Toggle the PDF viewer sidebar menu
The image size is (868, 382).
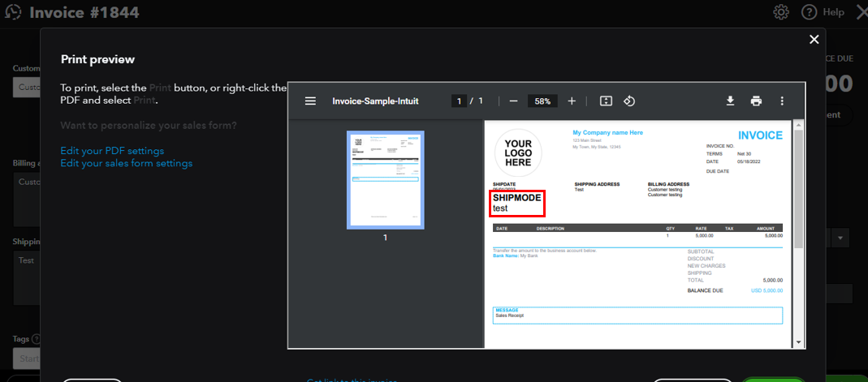tap(310, 101)
